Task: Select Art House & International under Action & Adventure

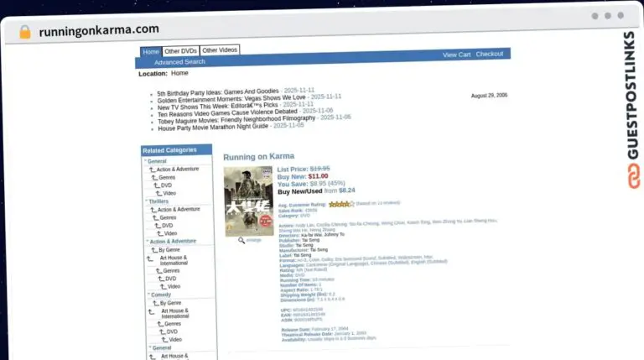Action: pos(174,260)
